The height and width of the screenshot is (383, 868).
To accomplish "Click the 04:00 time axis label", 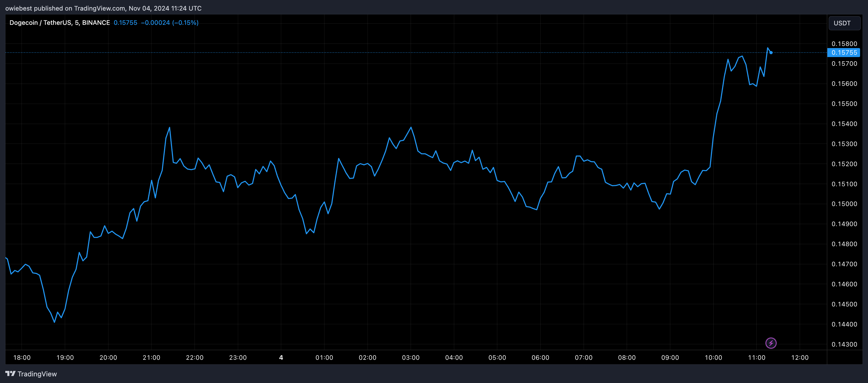I will (454, 358).
